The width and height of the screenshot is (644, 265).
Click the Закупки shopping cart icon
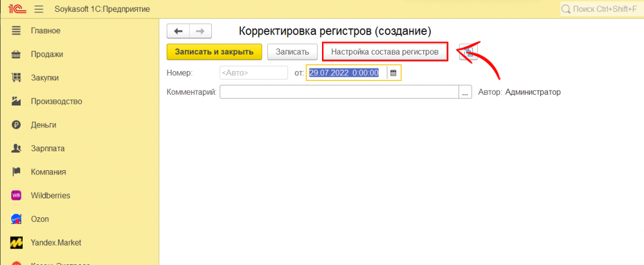(17, 78)
